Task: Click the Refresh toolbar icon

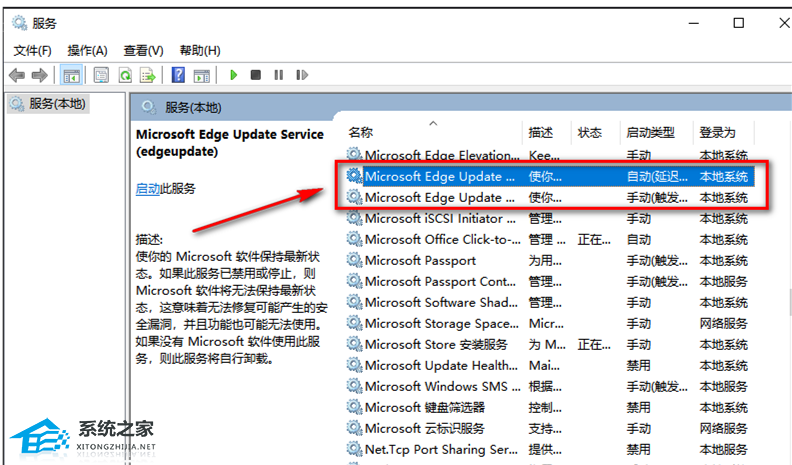Action: pos(125,76)
